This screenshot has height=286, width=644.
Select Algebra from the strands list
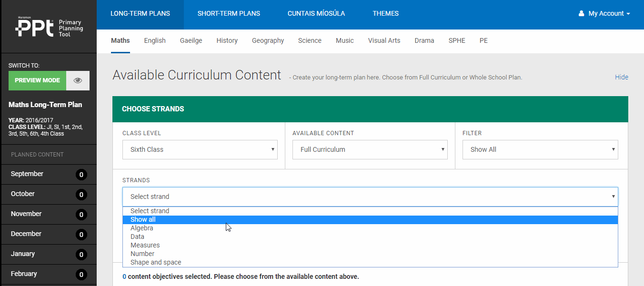click(142, 228)
